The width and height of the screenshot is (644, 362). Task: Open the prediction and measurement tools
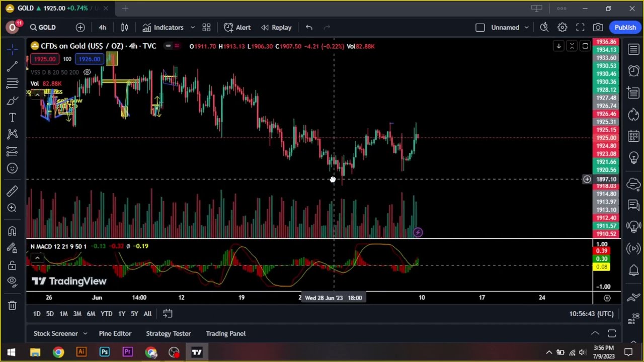pos(13,151)
